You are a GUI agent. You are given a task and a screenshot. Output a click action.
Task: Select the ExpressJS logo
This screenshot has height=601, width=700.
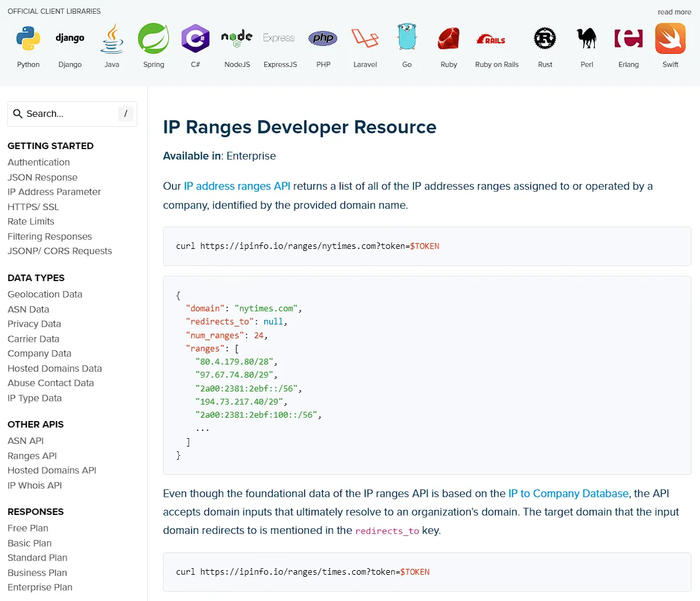point(279,38)
